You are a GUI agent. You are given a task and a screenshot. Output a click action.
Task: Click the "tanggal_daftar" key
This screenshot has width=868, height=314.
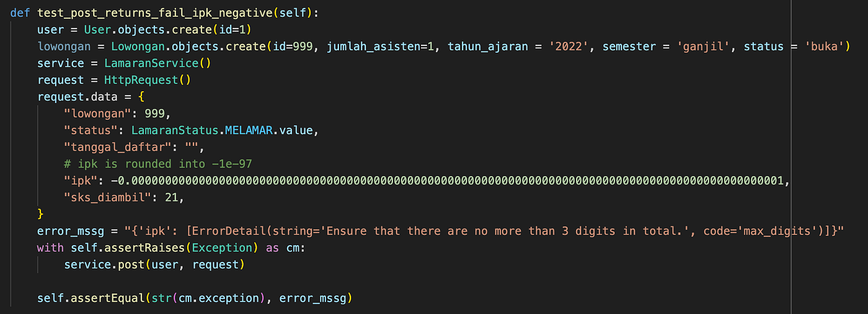click(117, 146)
